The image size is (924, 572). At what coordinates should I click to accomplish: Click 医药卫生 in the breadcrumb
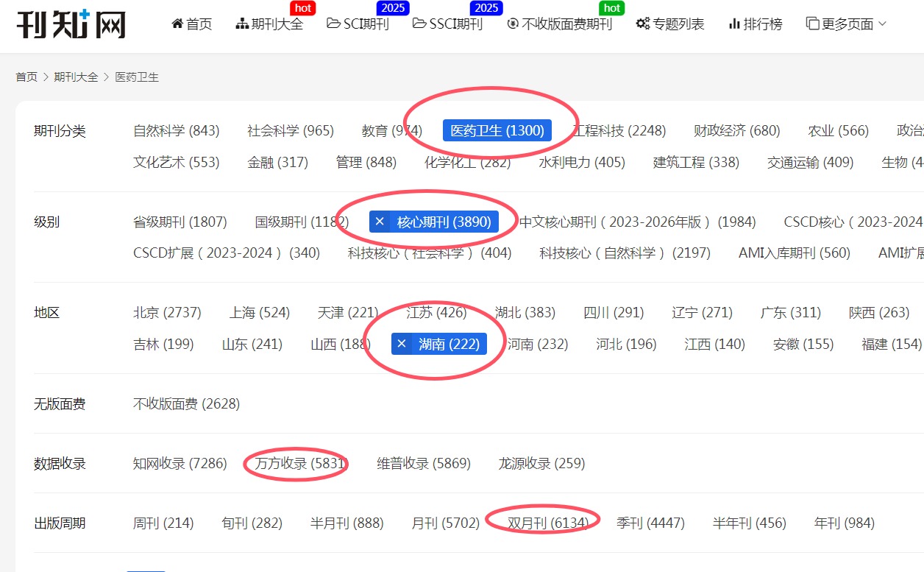[x=137, y=77]
